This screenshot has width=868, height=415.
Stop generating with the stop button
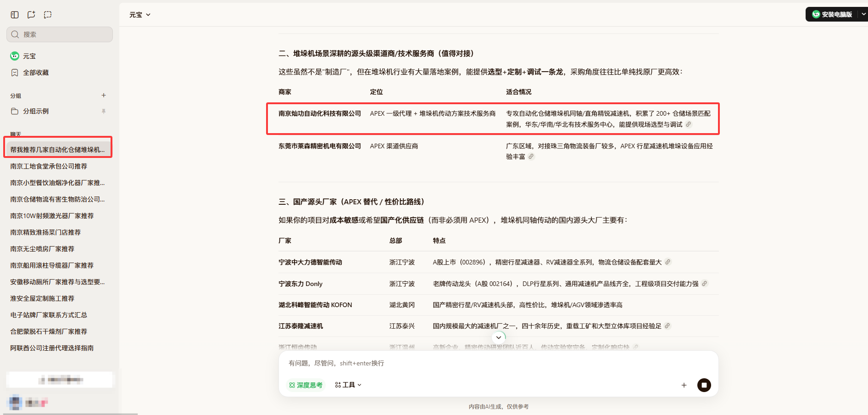704,385
